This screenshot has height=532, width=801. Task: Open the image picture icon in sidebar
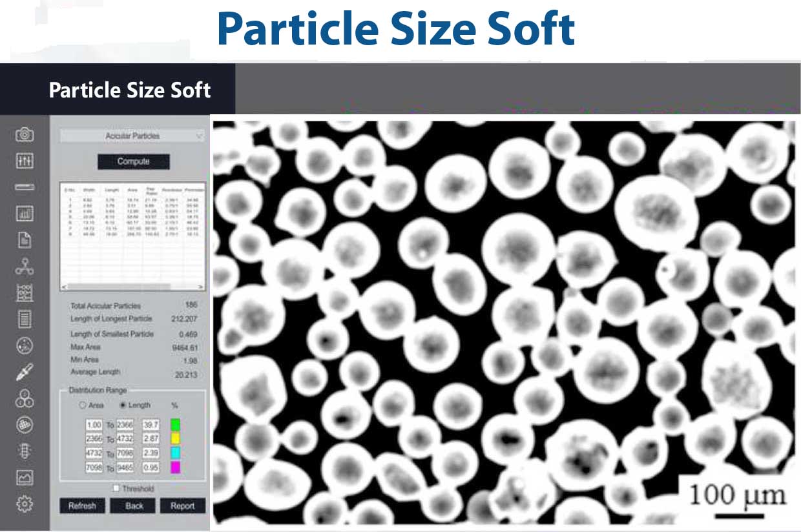coord(25,478)
